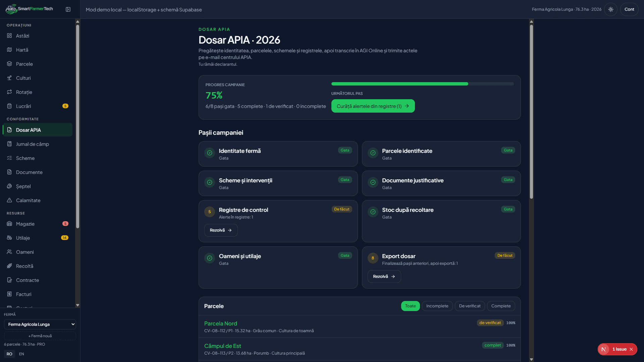
Task: Click the Culturi sprout icon
Action: point(9,78)
